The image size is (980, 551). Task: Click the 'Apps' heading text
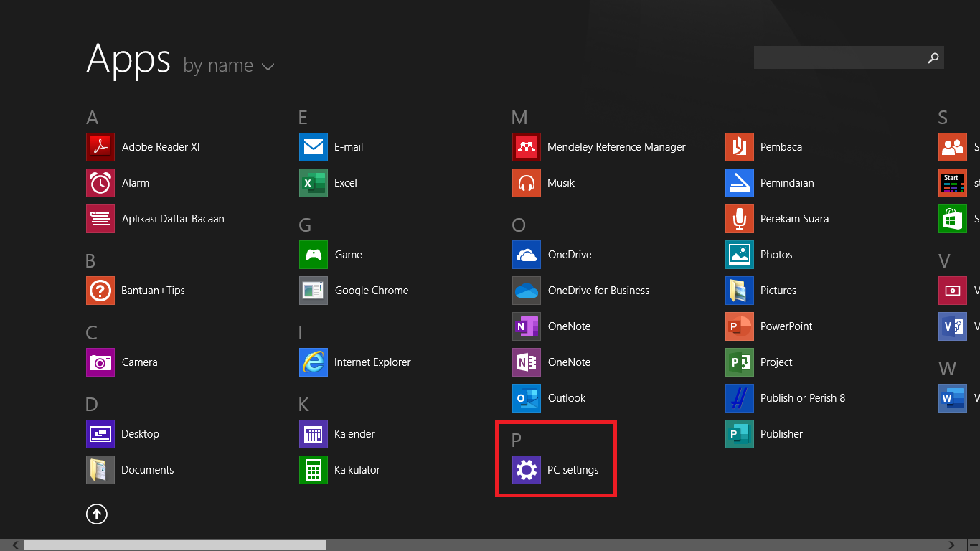point(128,60)
